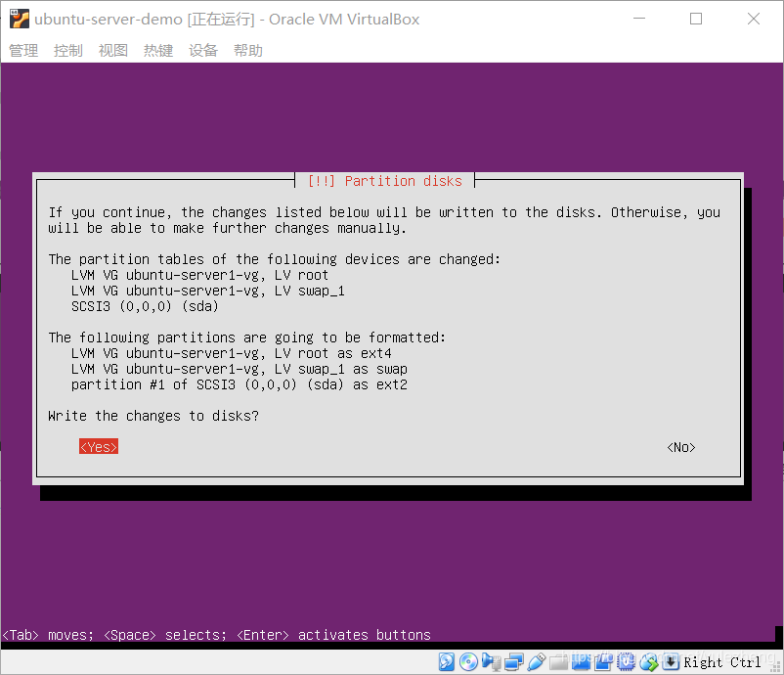Open the 帮助 menu
This screenshot has height=675, width=784.
[248, 51]
